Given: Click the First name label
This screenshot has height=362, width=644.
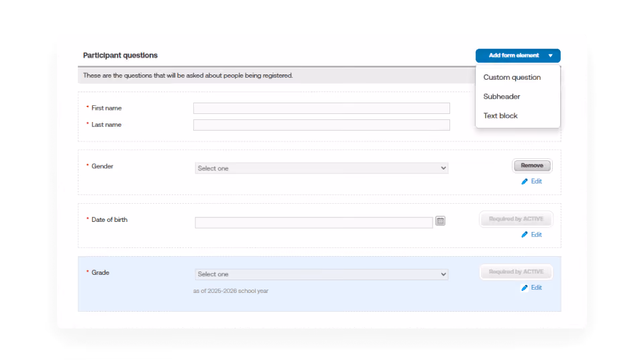Looking at the screenshot, I should pyautogui.click(x=107, y=108).
